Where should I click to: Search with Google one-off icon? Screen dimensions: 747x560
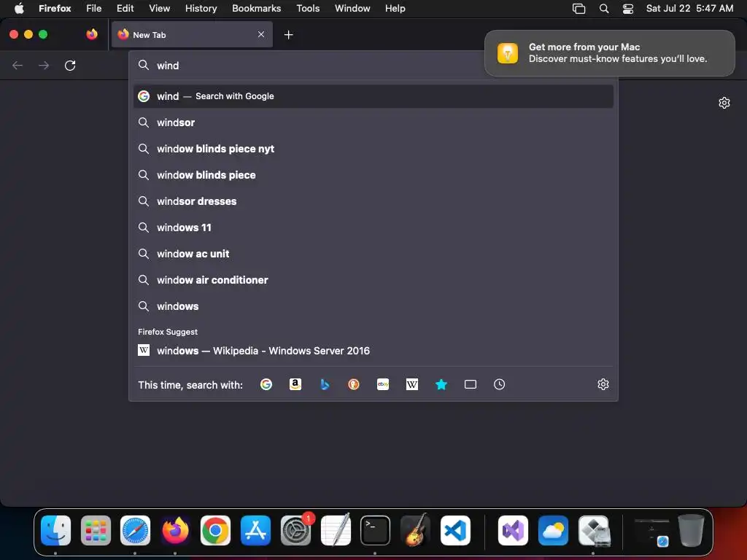(266, 384)
